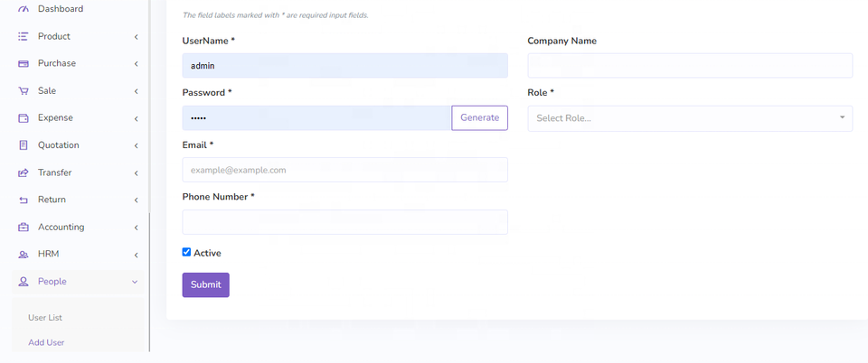Click the Expense wallet icon
868x363 pixels.
point(24,117)
